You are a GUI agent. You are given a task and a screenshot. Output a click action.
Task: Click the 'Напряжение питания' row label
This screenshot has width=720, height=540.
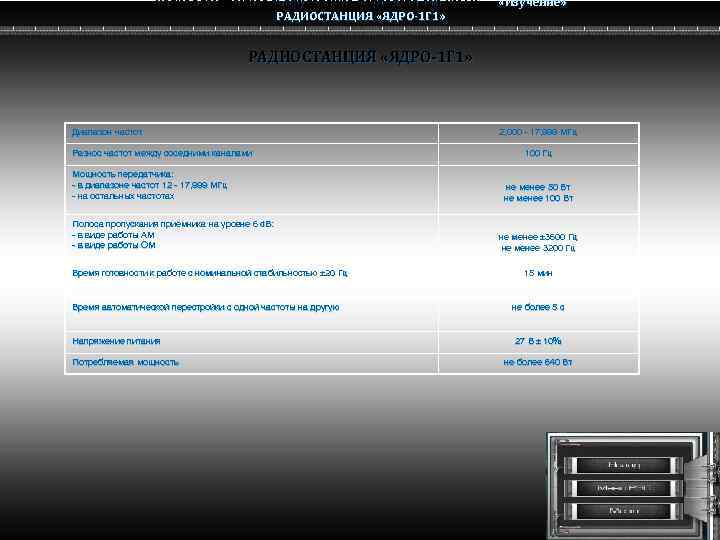coord(116,341)
